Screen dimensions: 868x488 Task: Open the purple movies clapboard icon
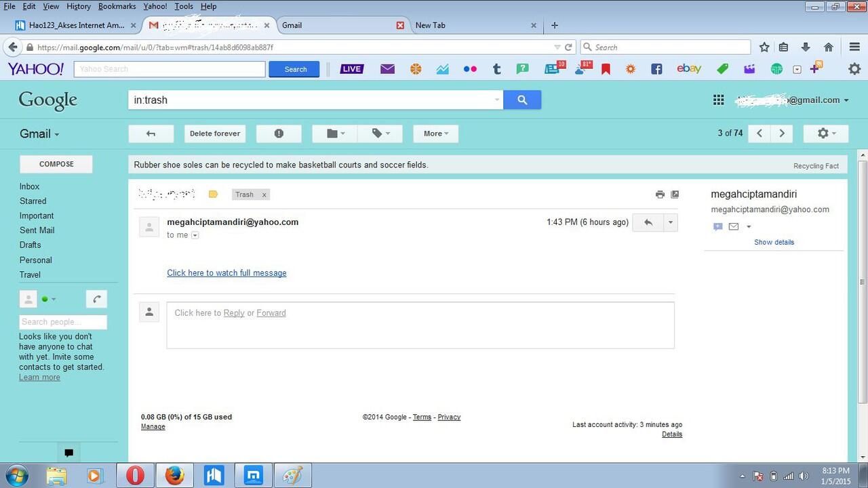pos(749,69)
